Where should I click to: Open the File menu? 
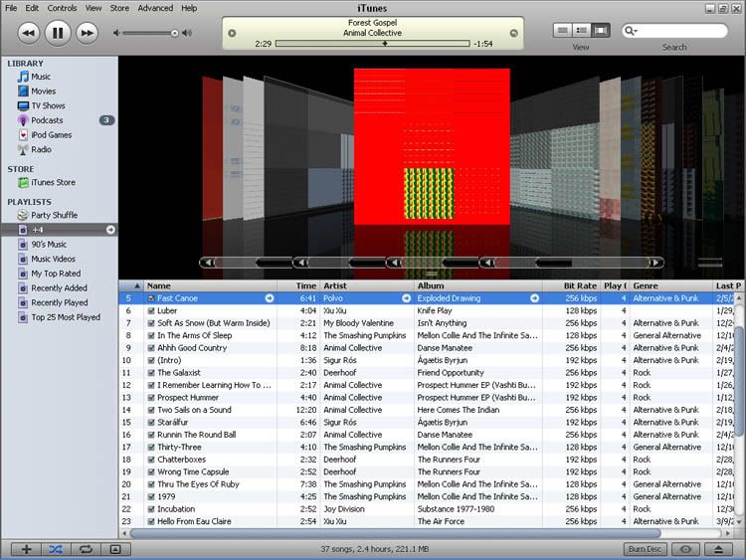(x=11, y=8)
